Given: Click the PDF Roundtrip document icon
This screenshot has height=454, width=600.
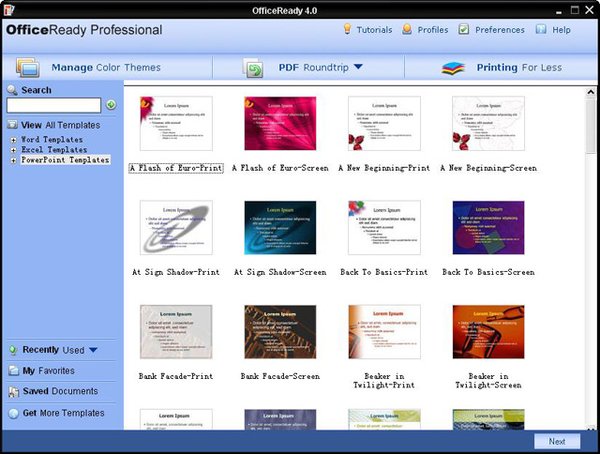Looking at the screenshot, I should (253, 68).
